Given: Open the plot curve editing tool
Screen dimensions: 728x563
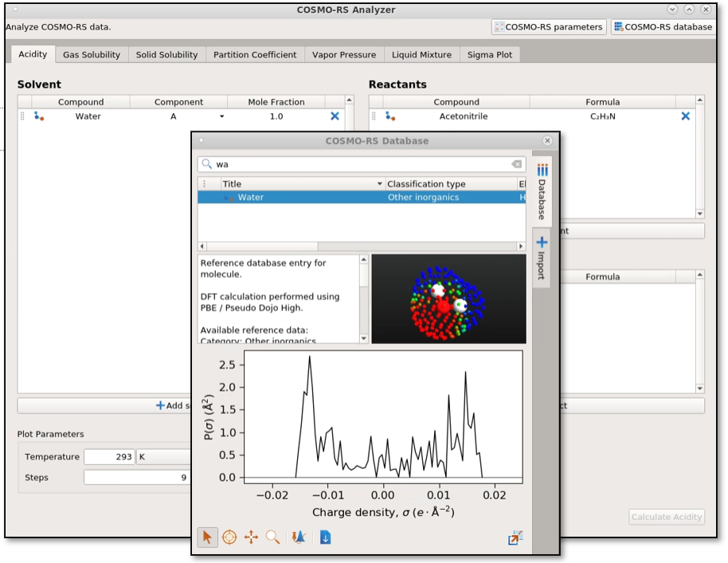Looking at the screenshot, I should 299,538.
